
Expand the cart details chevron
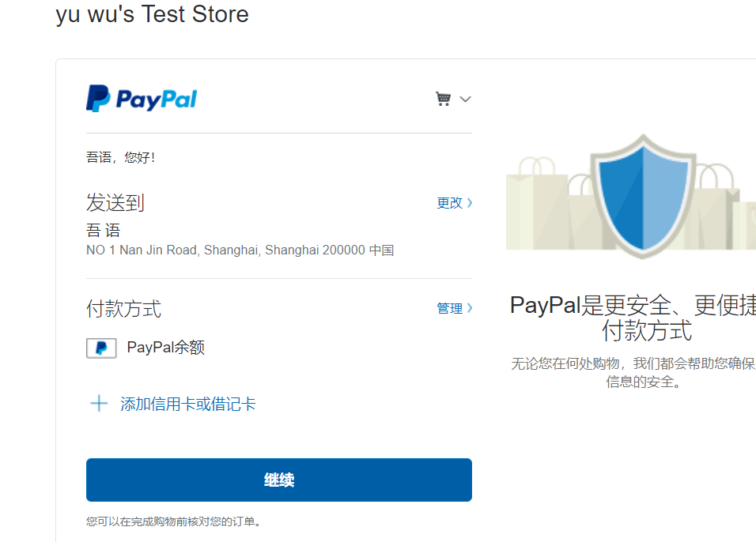[x=465, y=100]
